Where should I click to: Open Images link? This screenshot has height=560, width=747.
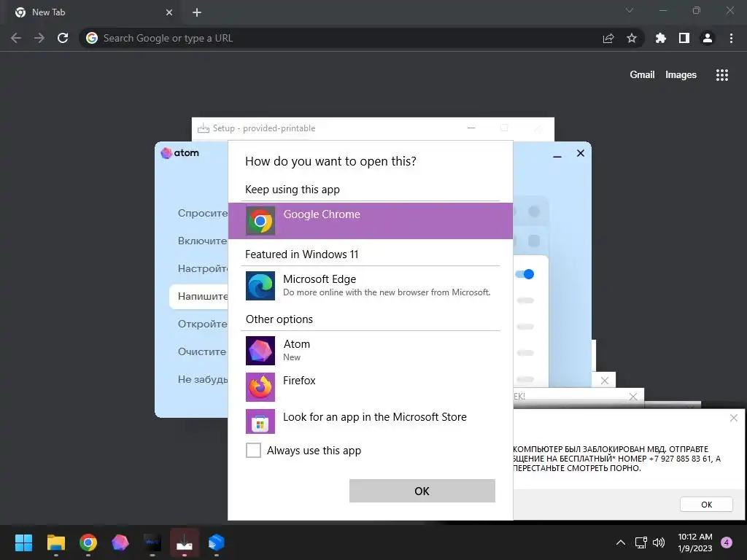click(681, 75)
